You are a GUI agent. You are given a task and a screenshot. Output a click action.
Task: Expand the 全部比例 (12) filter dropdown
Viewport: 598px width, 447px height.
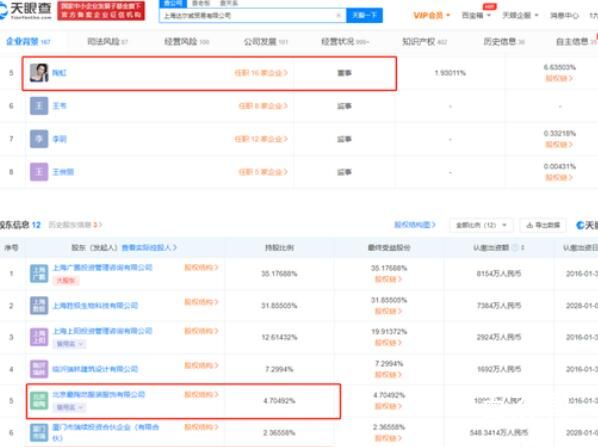pyautogui.click(x=481, y=225)
